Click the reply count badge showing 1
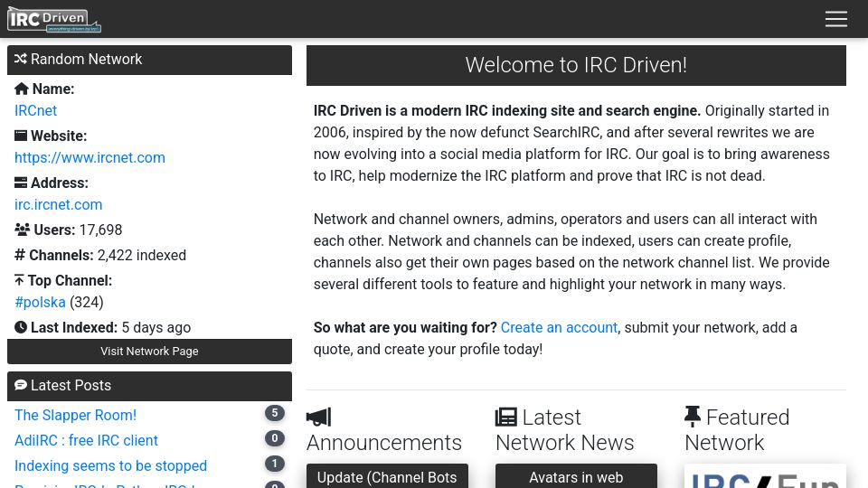 point(275,464)
